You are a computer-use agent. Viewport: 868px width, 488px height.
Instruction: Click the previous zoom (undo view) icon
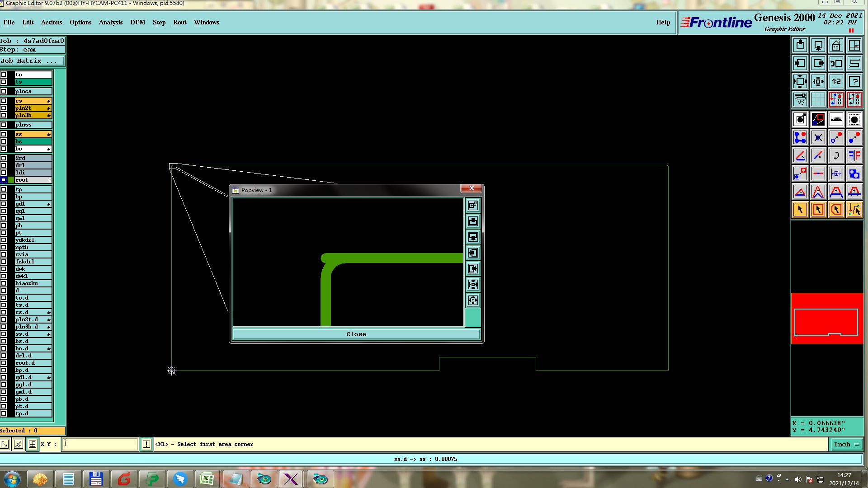(836, 63)
